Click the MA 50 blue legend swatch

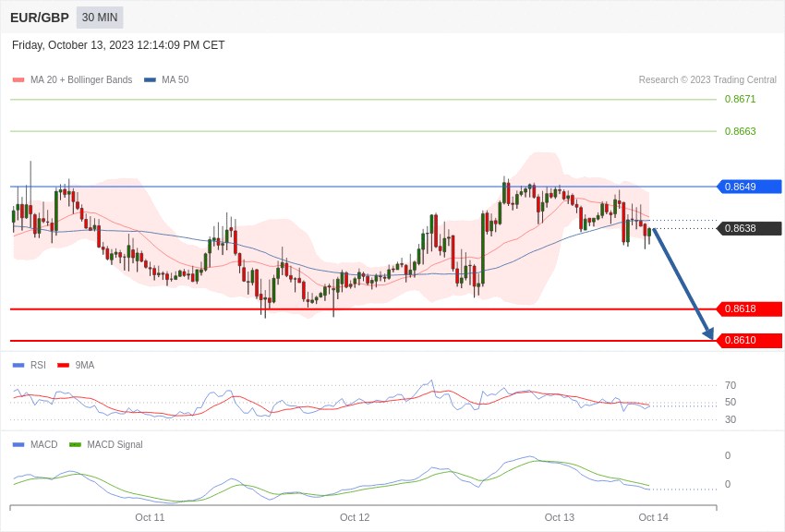[x=150, y=79]
